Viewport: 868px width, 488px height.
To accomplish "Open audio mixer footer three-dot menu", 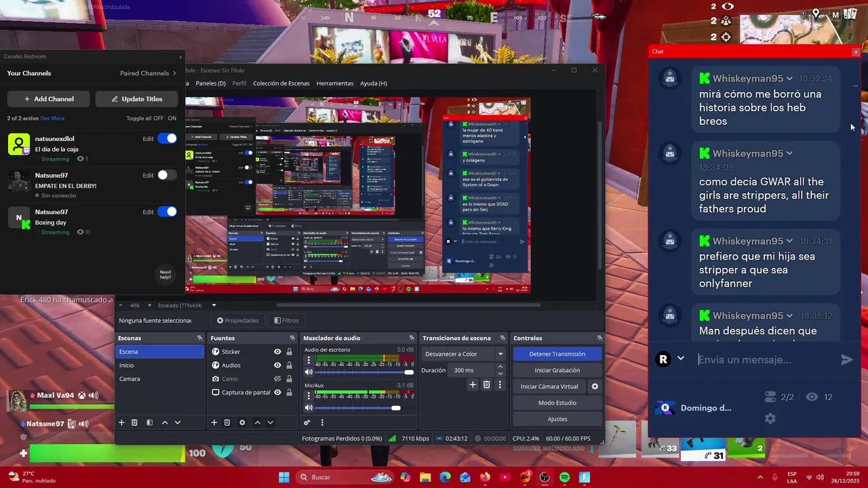I will point(322,422).
